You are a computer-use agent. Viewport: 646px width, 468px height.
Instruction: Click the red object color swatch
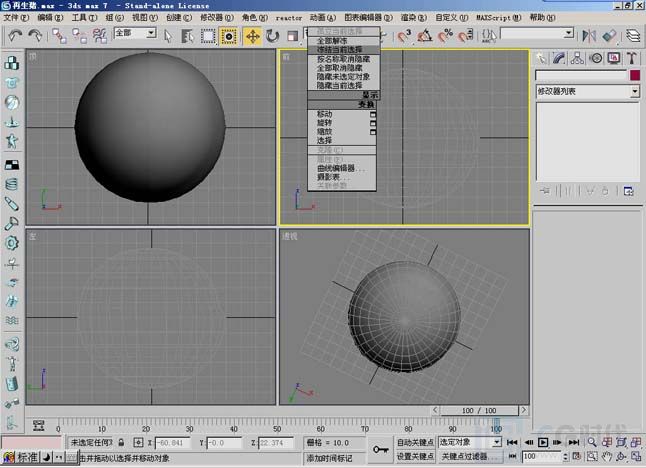point(635,75)
